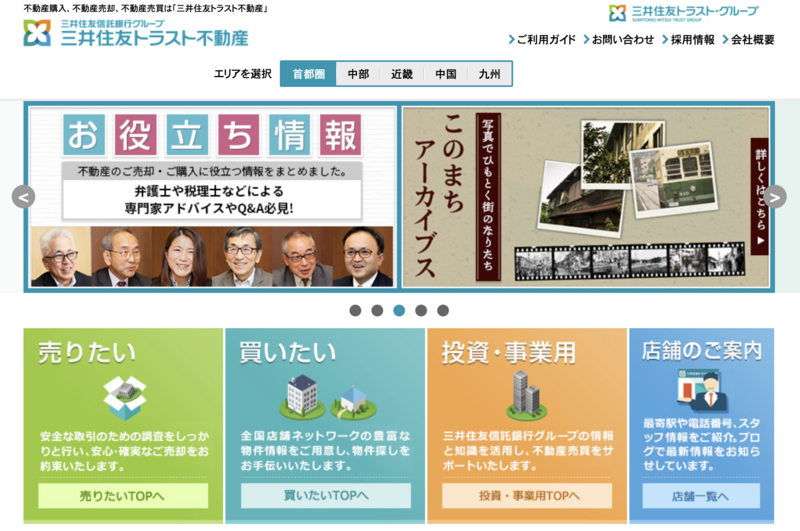Click the 投資・事業用 office tower icon
This screenshot has width=800, height=531.
pos(527,395)
